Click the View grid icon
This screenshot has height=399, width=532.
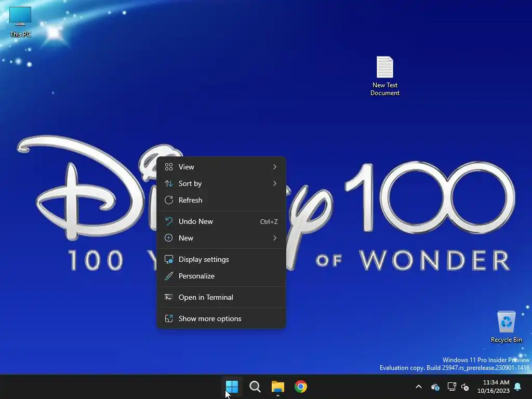[x=169, y=167]
